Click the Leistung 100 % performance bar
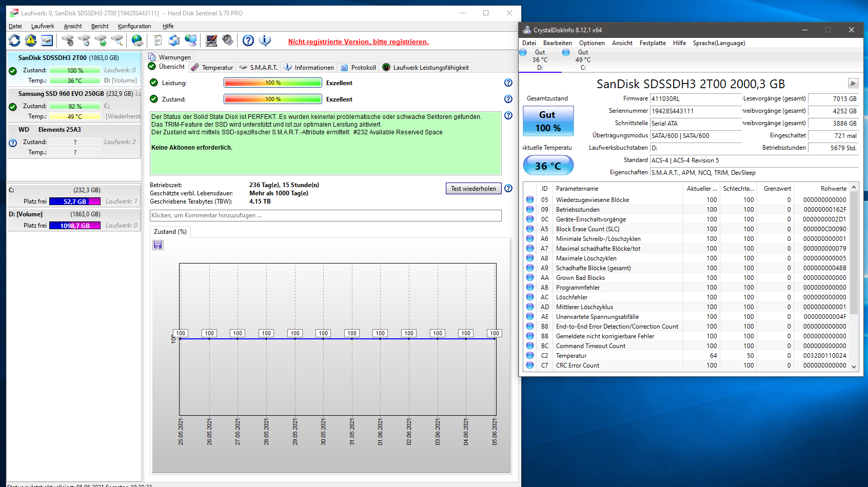The height and width of the screenshot is (487, 868). (273, 83)
